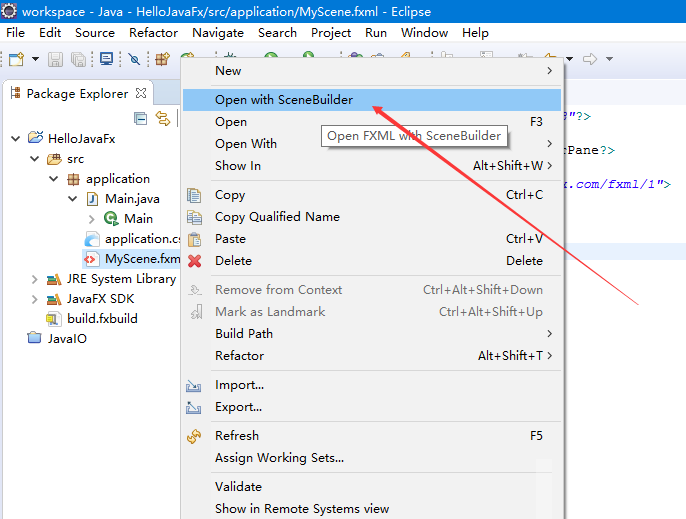Select the build.fxbuild file
Screen dimensions: 686x519
pyautogui.click(x=102, y=319)
